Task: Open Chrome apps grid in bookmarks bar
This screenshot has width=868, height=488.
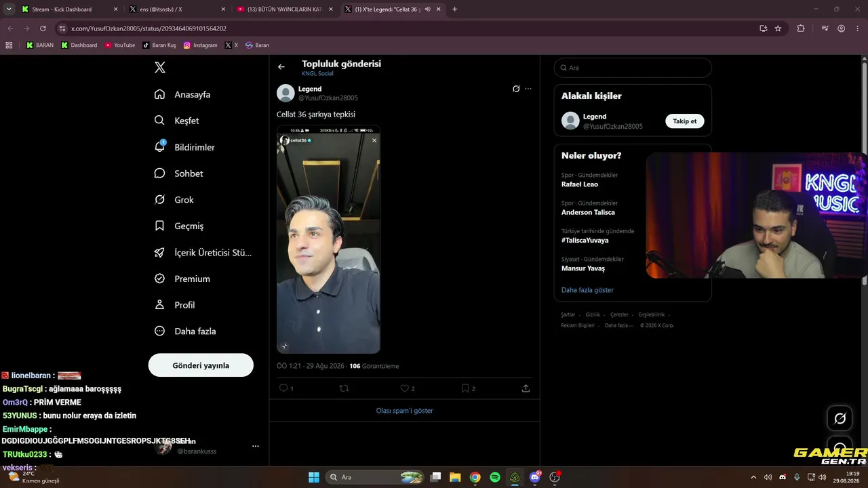Action: (x=9, y=45)
